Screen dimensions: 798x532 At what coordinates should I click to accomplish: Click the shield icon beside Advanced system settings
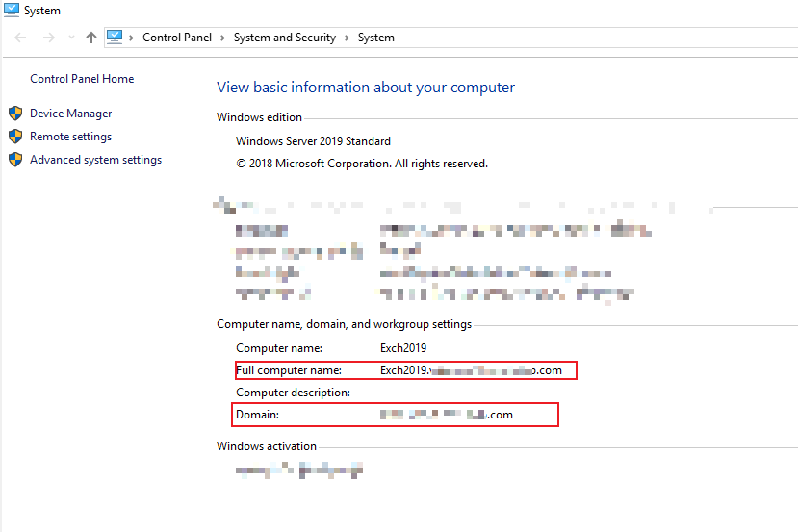[x=15, y=159]
